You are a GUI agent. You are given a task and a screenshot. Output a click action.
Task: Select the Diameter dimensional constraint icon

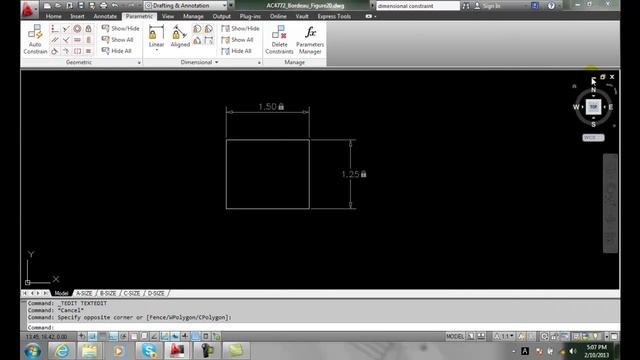(209, 29)
